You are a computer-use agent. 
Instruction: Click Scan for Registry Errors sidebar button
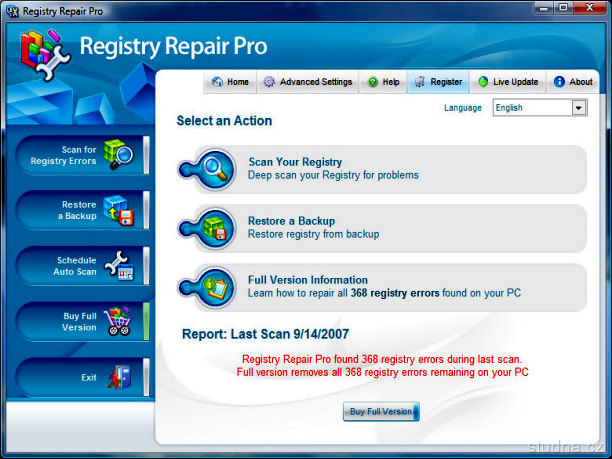[x=82, y=155]
